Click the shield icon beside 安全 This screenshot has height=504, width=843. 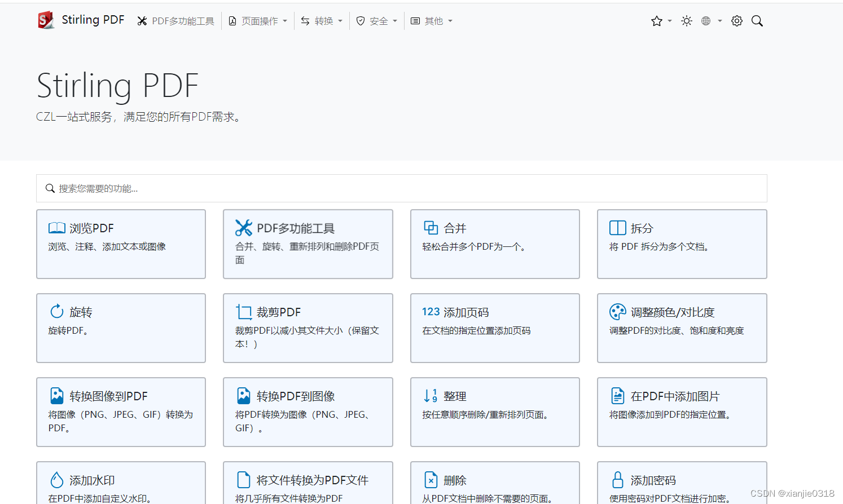[x=361, y=21]
